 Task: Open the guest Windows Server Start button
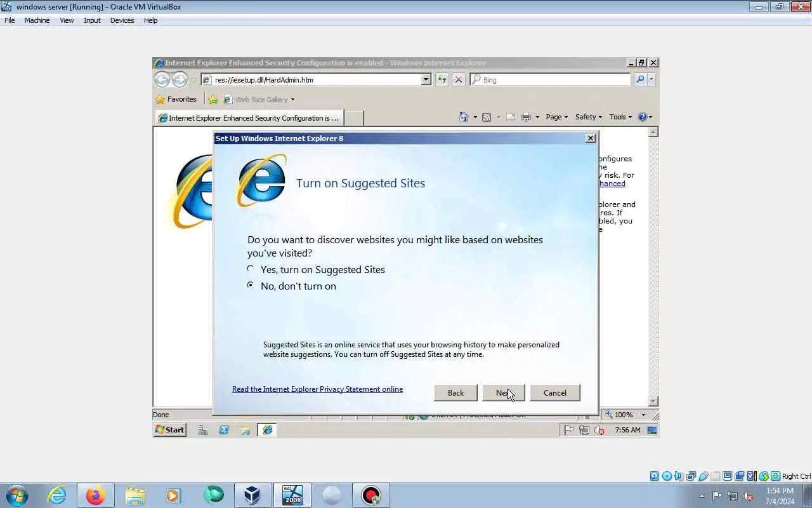point(170,430)
